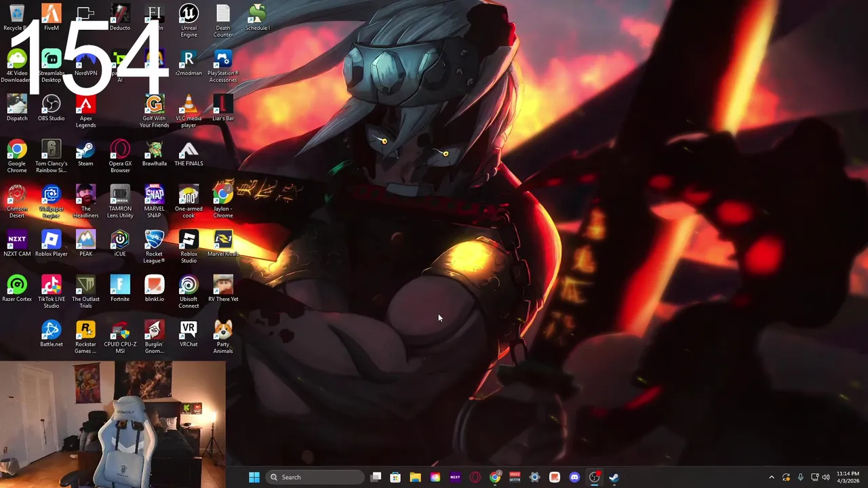Open Roblox Studio desktop shortcut

189,247
